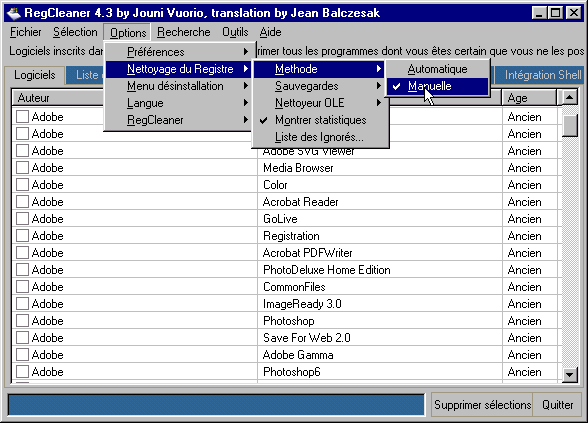Open the Sélection menu
588x423 pixels.
75,32
